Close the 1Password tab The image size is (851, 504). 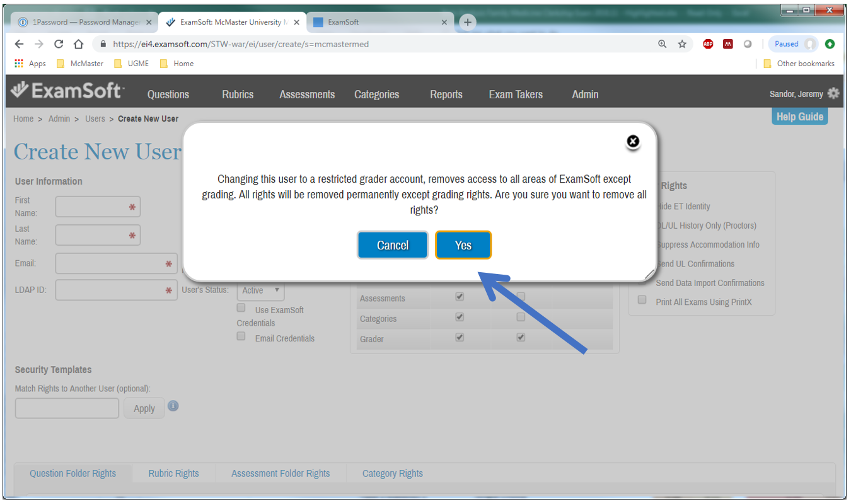tap(149, 22)
